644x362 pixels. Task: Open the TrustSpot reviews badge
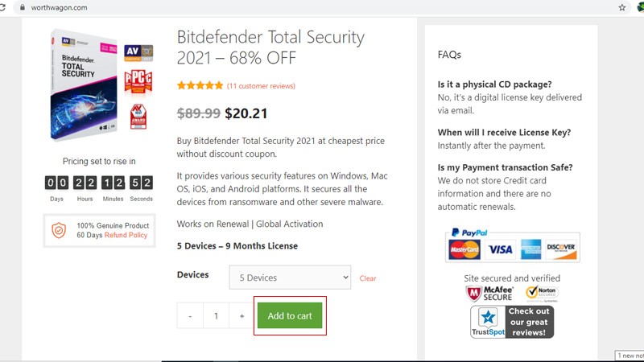click(x=512, y=322)
